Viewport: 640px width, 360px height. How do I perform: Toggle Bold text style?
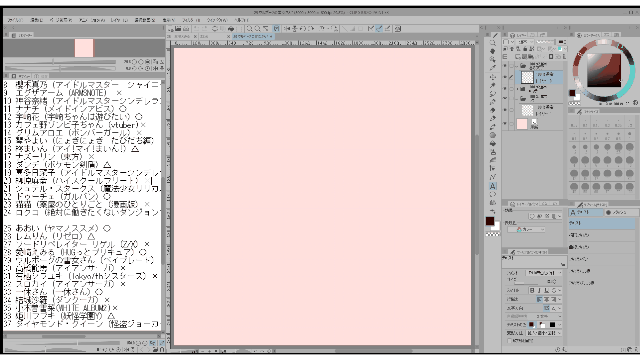(x=532, y=291)
